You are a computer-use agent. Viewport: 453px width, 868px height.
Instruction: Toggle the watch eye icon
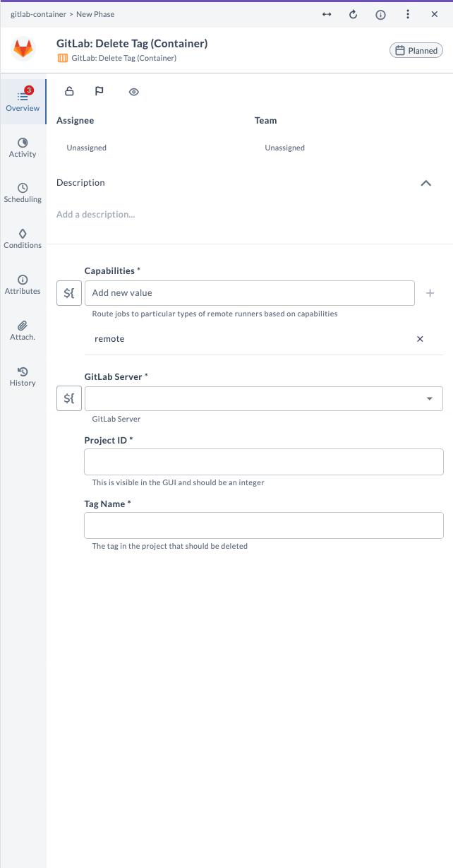point(134,91)
